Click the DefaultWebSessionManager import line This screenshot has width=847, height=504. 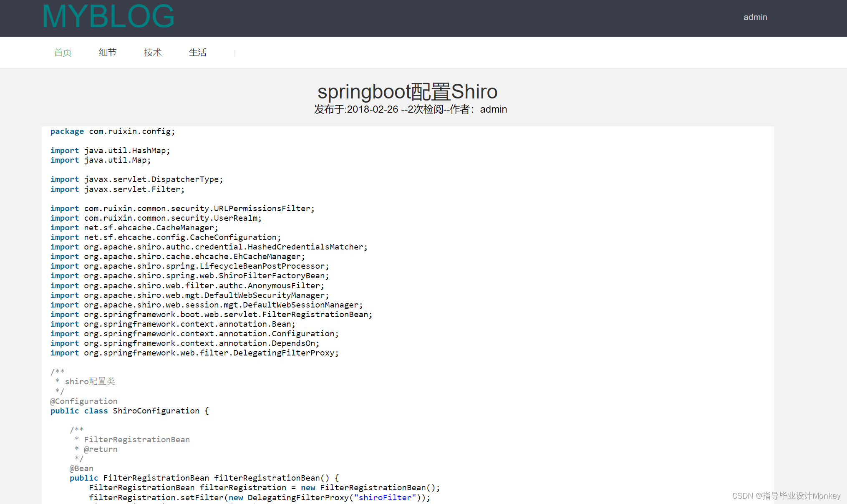[x=207, y=305]
